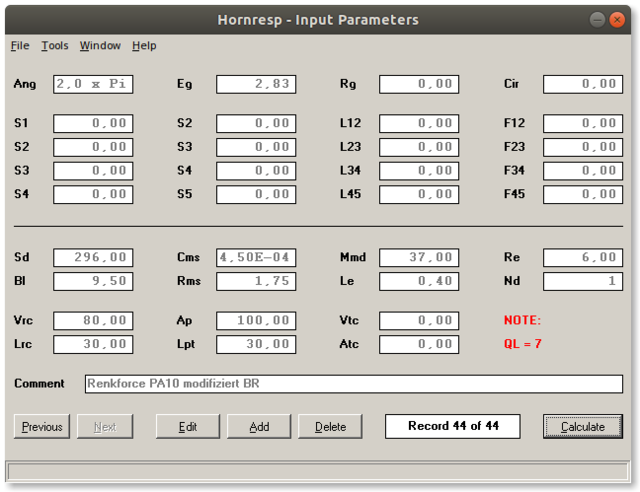Select the Sd field with 296,00
The image size is (640, 492).
[93, 258]
